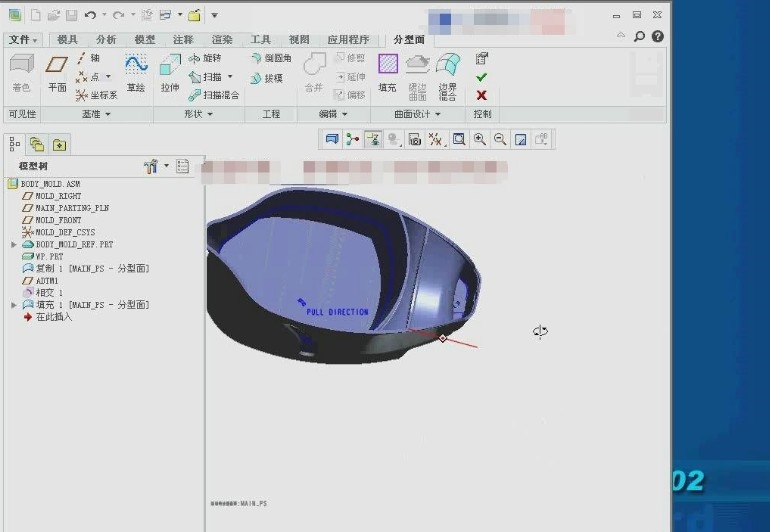Switch to the 模具 ribbon tab
The width and height of the screenshot is (770, 532).
[x=67, y=39]
